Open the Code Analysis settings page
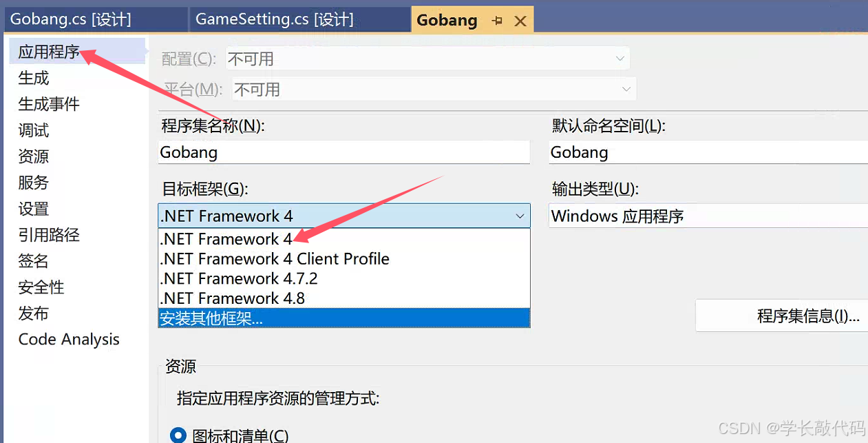 point(67,339)
